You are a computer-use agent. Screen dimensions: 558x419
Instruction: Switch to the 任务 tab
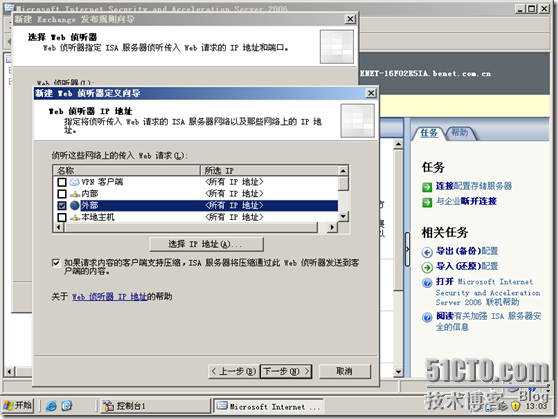pos(428,133)
